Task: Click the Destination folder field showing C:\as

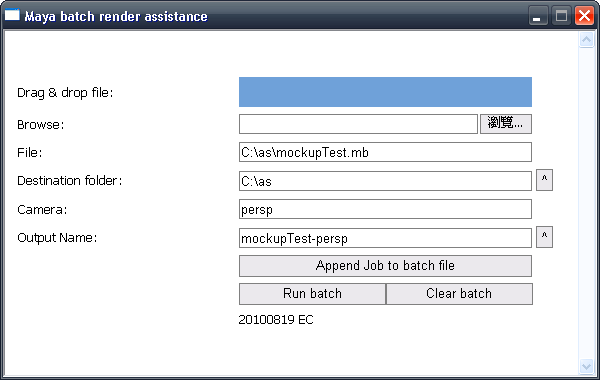Action: coord(385,181)
